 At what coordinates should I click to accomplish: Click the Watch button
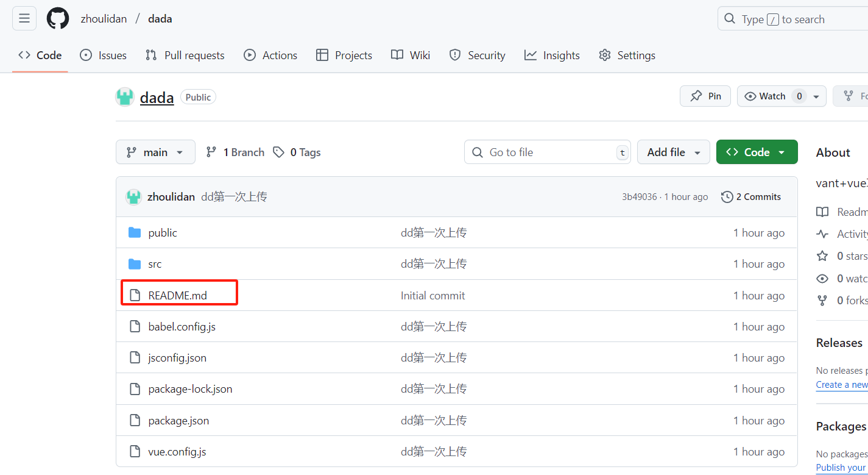(771, 96)
